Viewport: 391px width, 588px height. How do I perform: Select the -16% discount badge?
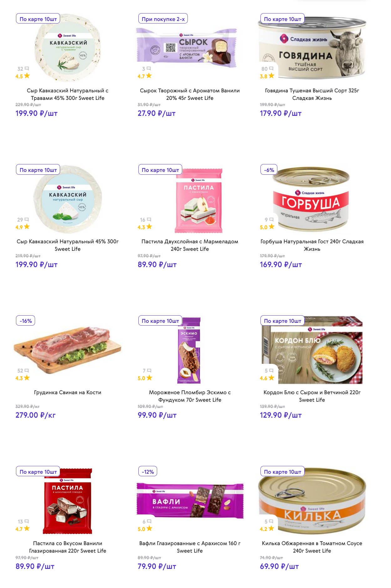[26, 321]
